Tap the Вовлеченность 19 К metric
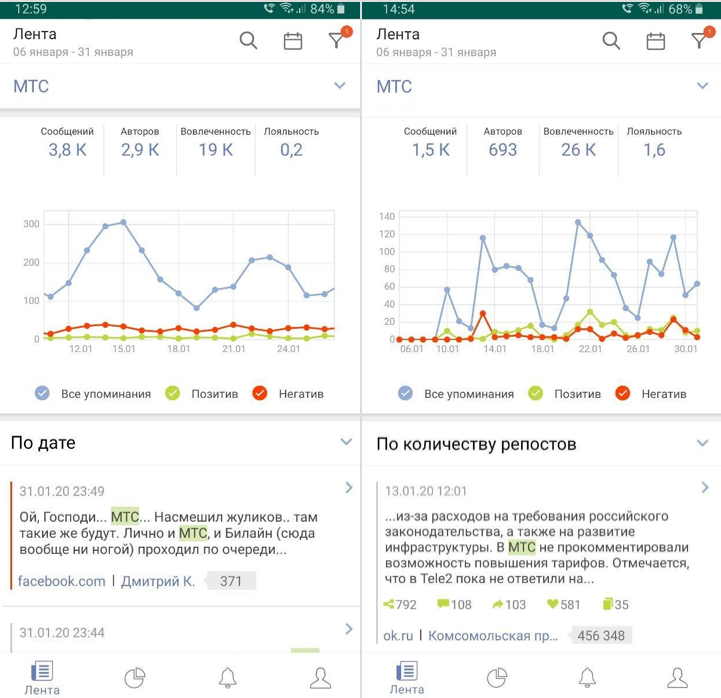 click(x=216, y=143)
